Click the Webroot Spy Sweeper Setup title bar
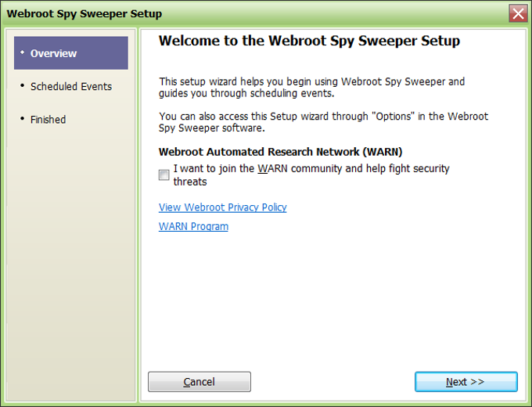532x407 pixels. tap(235, 13)
